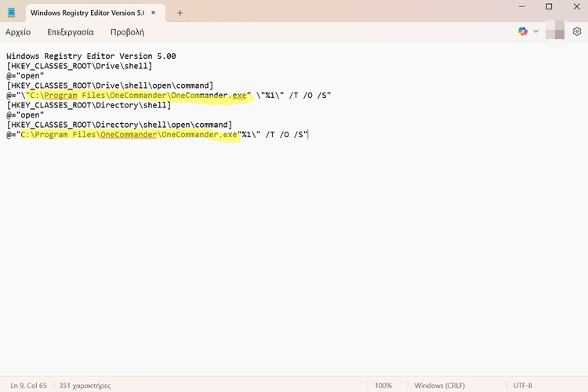Image resolution: width=588 pixels, height=392 pixels.
Task: Click in the HKEY_CLASSES_ROOT\Directory\shell\open\command line
Action: pyautogui.click(x=119, y=125)
